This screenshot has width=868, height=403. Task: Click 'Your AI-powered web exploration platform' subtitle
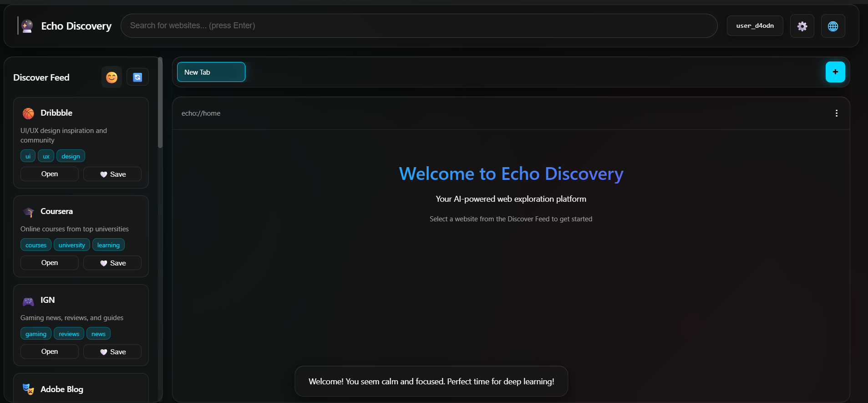point(511,199)
